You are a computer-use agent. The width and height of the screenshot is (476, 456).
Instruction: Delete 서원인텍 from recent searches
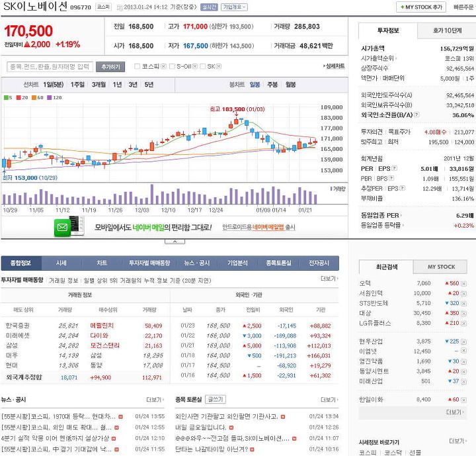[463, 294]
